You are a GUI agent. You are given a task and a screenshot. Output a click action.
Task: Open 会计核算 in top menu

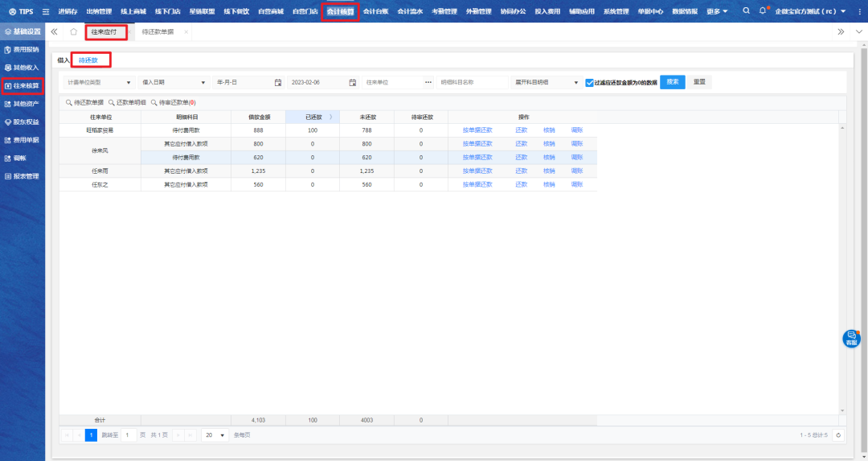pos(340,11)
